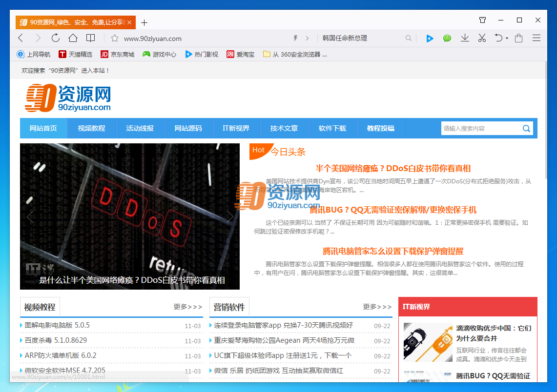The height and width of the screenshot is (392, 557).
Task: Open 百度杀毒 5.1.0.8629 entry
Action: click(x=56, y=340)
